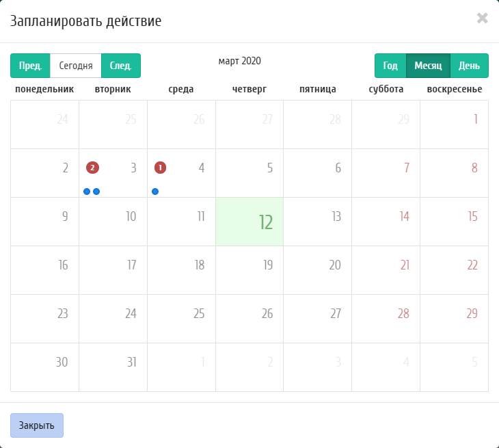
Task: Select greyed-out April 4 cell
Action: 386,367
